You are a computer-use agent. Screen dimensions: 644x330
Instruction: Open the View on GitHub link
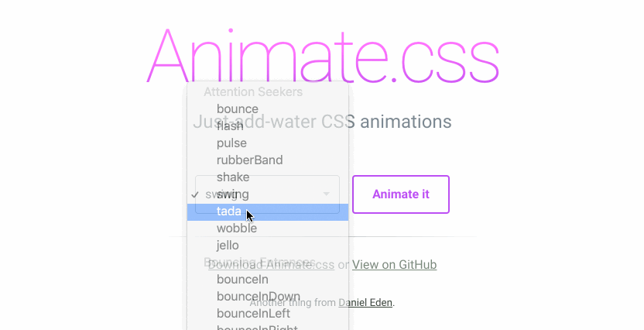pos(394,265)
